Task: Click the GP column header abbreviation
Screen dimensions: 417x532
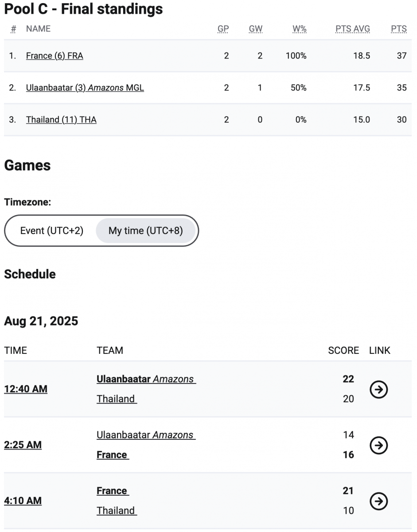Action: click(x=223, y=29)
